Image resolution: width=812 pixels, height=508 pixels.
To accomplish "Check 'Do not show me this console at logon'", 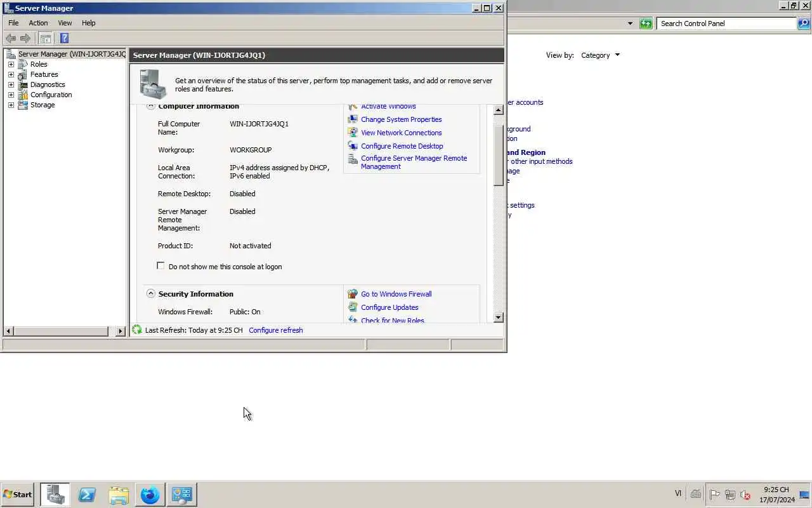I will click(160, 266).
